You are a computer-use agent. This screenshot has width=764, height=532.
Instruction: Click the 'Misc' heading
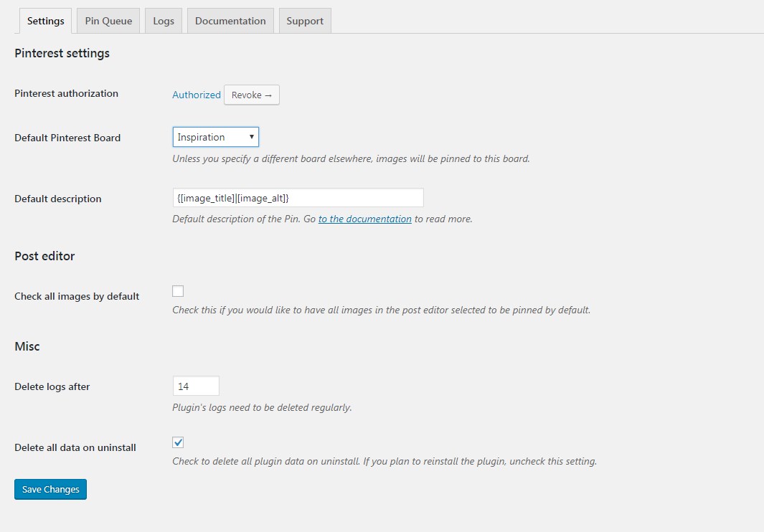coord(27,346)
